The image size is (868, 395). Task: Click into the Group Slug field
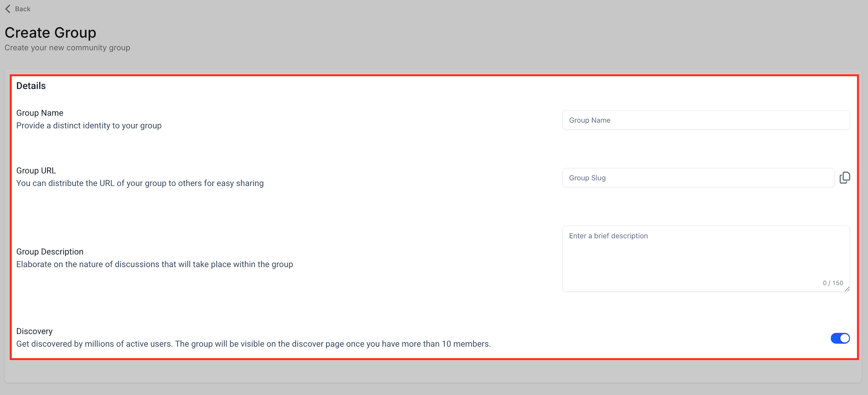coord(698,178)
